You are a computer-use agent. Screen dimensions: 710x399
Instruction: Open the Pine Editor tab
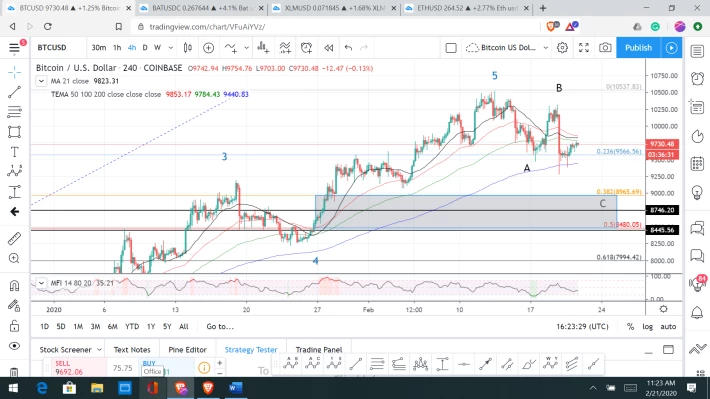(x=187, y=350)
